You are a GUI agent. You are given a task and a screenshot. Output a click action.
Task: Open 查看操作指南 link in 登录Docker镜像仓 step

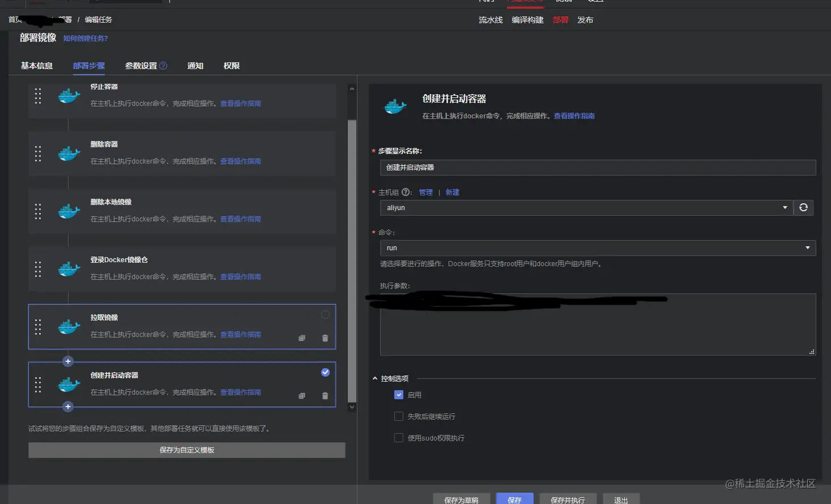pos(241,277)
